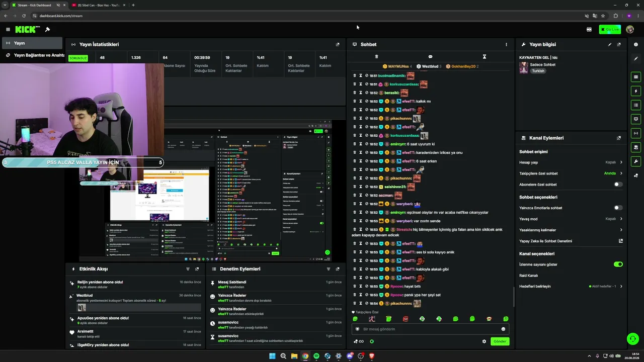
Task: Click the first green emote in emote row
Action: tap(355, 319)
